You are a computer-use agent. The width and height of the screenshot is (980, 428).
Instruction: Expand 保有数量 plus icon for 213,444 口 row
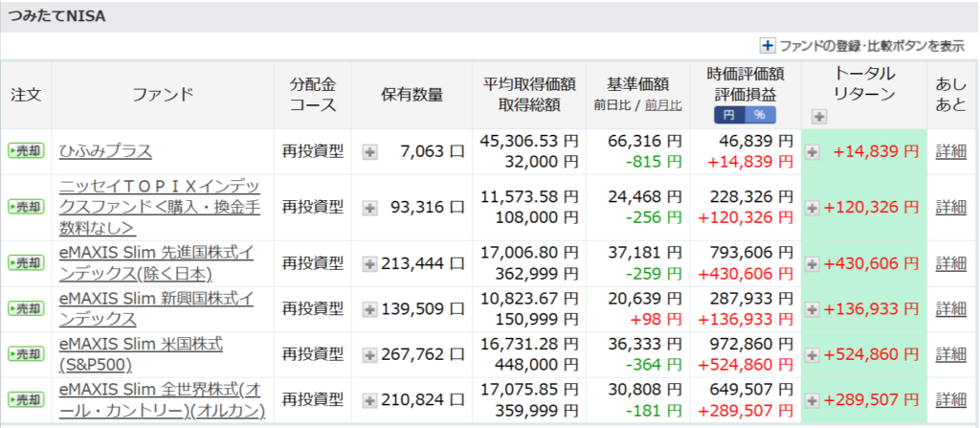(370, 262)
